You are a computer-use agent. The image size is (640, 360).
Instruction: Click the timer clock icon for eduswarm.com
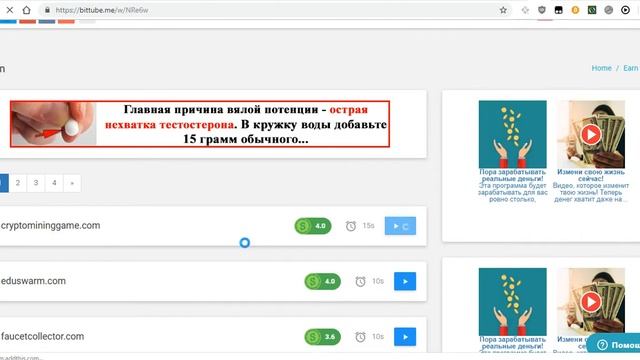point(360,281)
